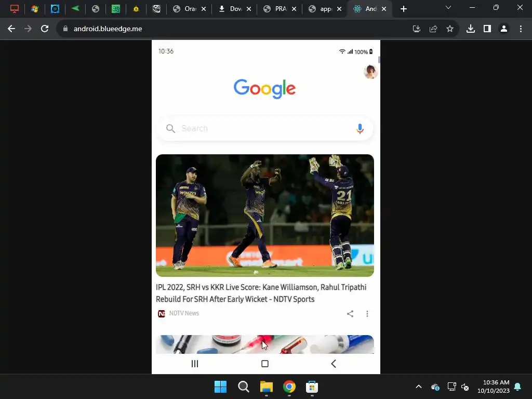Click the NDTV News source label
Image resolution: width=532 pixels, height=399 pixels.
(x=184, y=313)
